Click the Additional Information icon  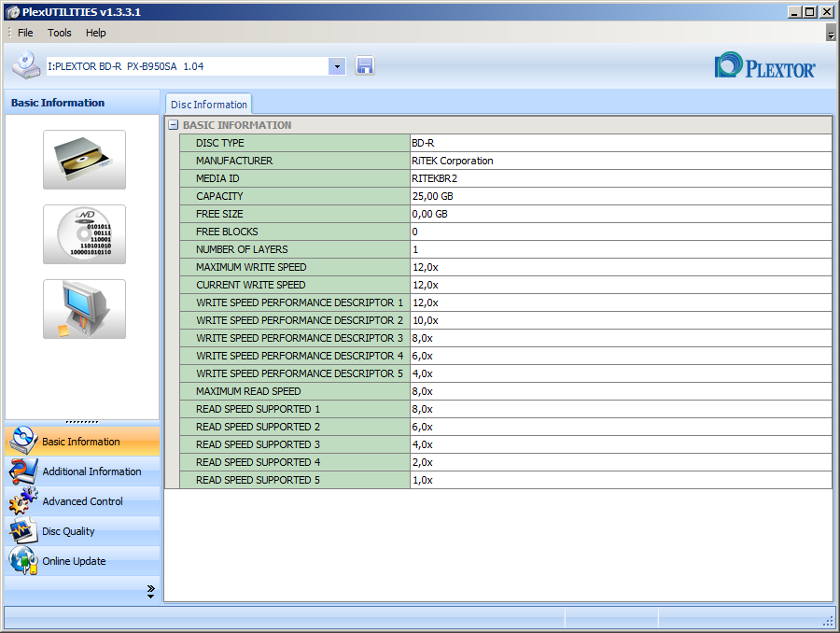(x=23, y=471)
